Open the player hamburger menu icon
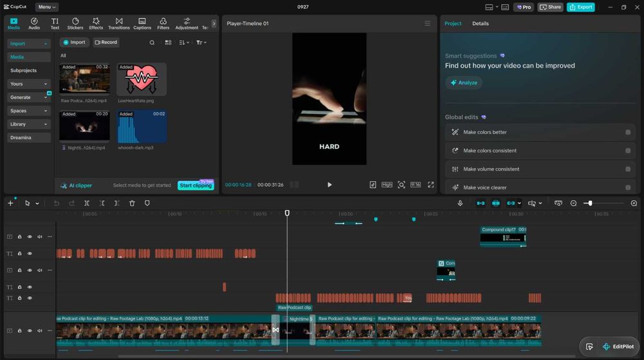 tap(427, 23)
